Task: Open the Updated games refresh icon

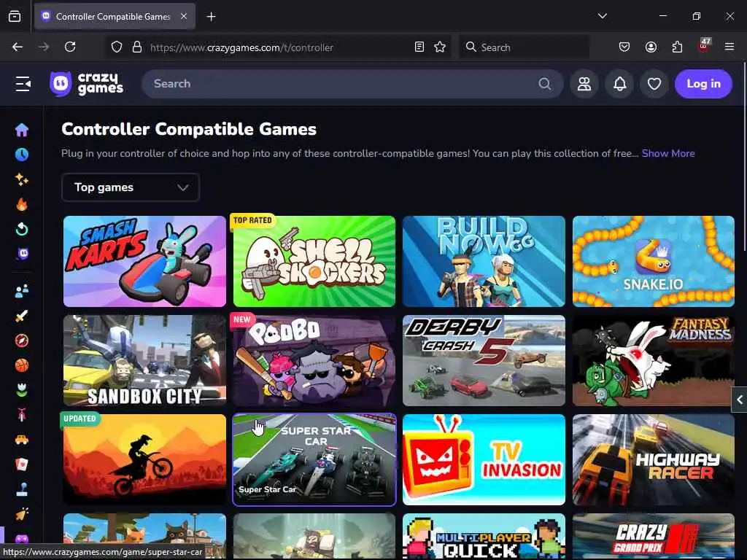Action: pyautogui.click(x=21, y=229)
